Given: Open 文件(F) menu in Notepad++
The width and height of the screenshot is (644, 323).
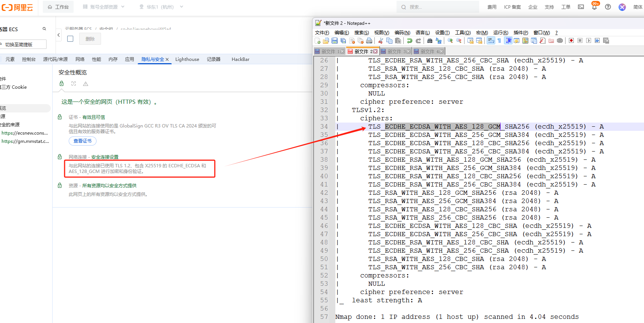Looking at the screenshot, I should click(x=322, y=33).
